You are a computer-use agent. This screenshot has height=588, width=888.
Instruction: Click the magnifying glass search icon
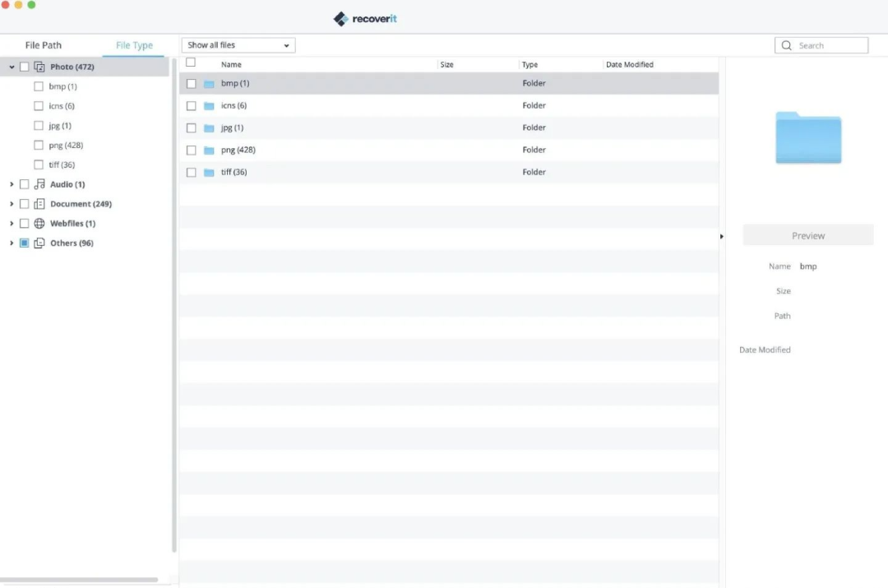[787, 46]
